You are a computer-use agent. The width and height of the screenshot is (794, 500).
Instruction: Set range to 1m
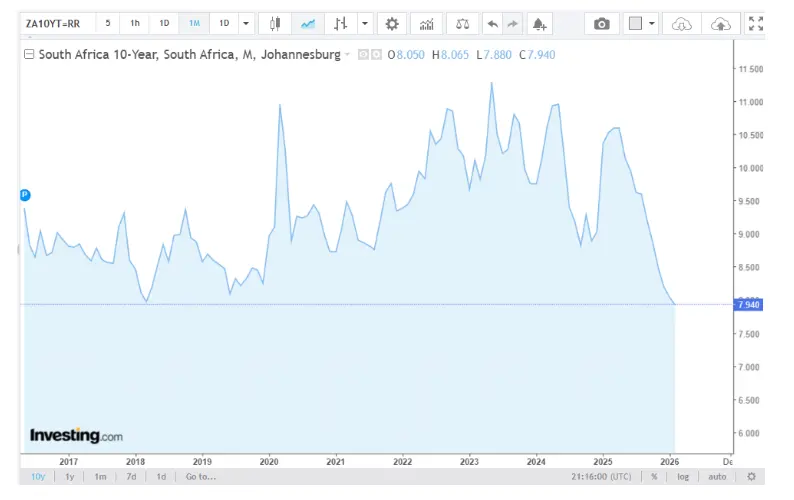(x=100, y=477)
